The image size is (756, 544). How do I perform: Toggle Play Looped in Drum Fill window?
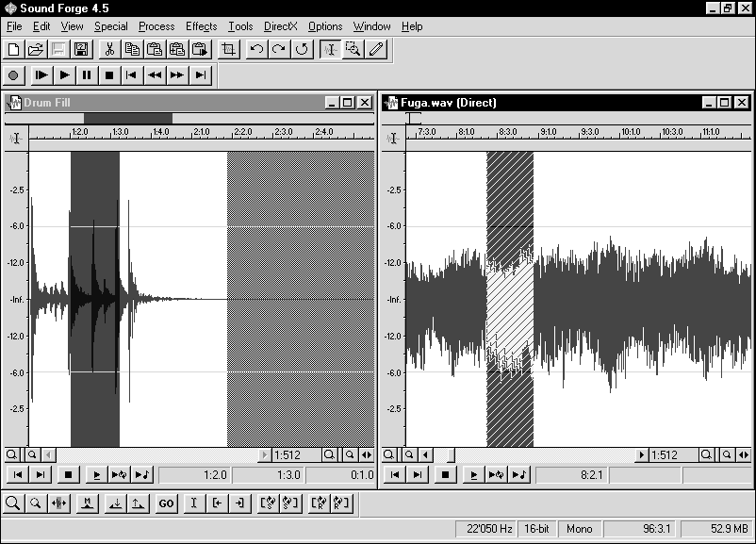point(119,475)
